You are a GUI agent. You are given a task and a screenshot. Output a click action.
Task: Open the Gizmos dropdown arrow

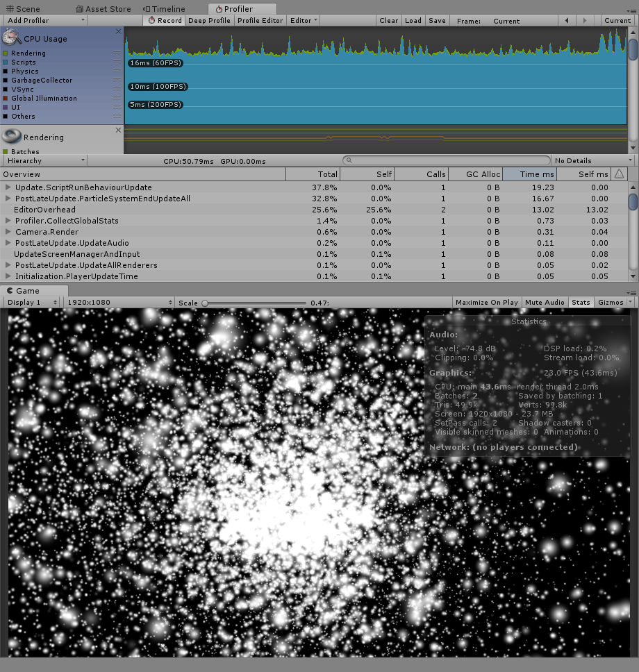[631, 302]
